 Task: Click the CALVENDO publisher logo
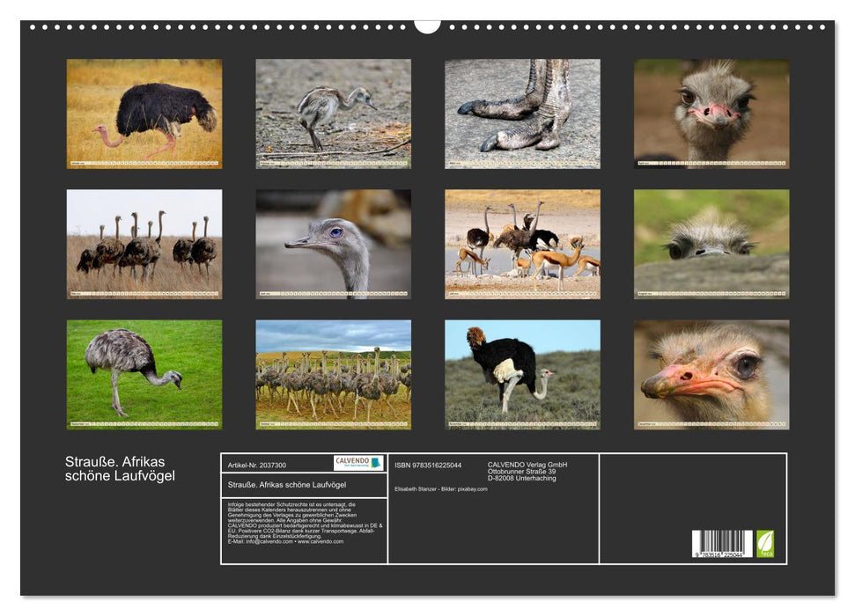pyautogui.click(x=352, y=462)
